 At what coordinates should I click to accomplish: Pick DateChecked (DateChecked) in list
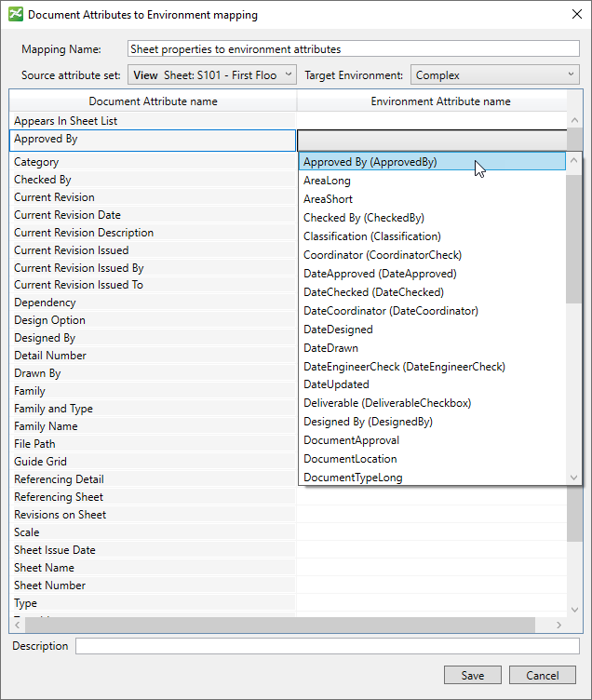point(432,292)
